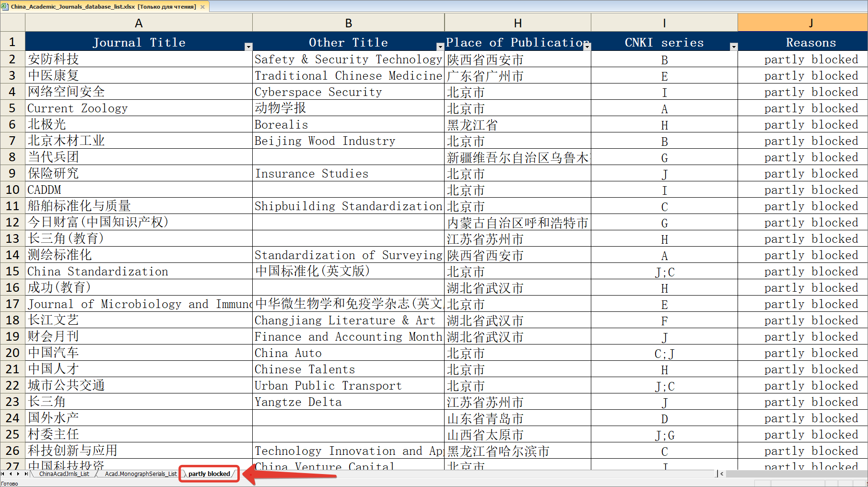
Task: Open the Journal Title filter dropdown
Action: [x=248, y=47]
